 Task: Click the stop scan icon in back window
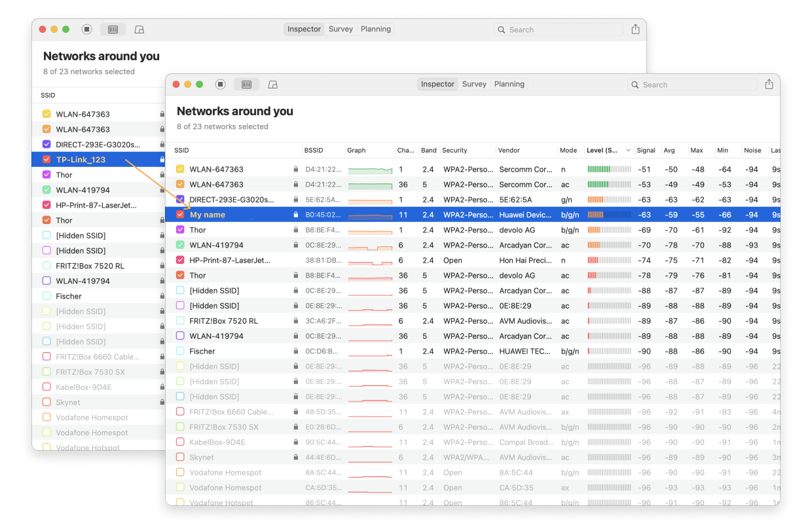click(x=87, y=29)
